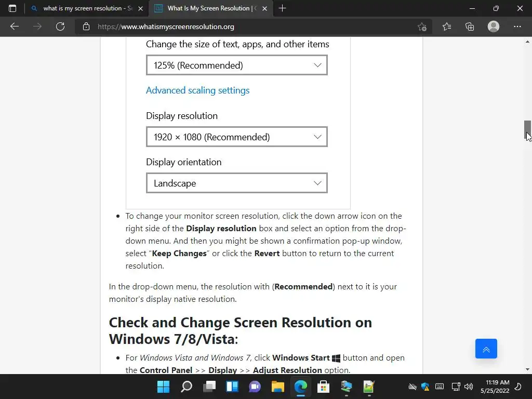
Task: Expand the 1920 × 1080 resolution dropdown
Action: [x=237, y=137]
